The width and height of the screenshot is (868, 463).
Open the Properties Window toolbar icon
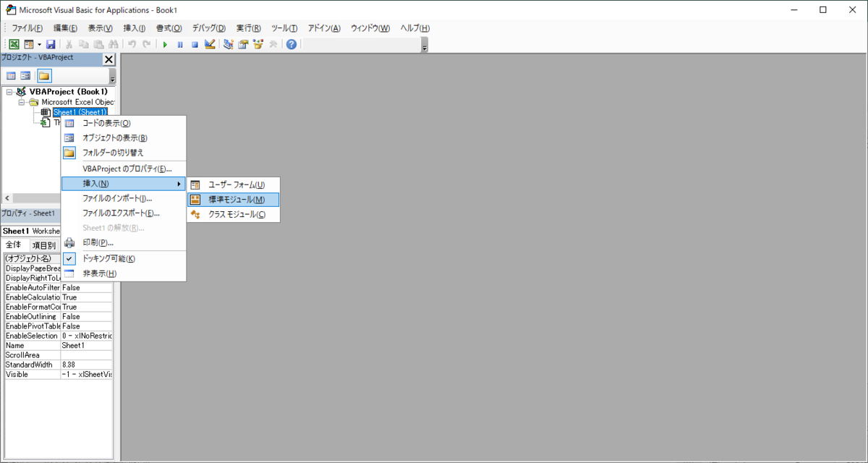pyautogui.click(x=243, y=44)
